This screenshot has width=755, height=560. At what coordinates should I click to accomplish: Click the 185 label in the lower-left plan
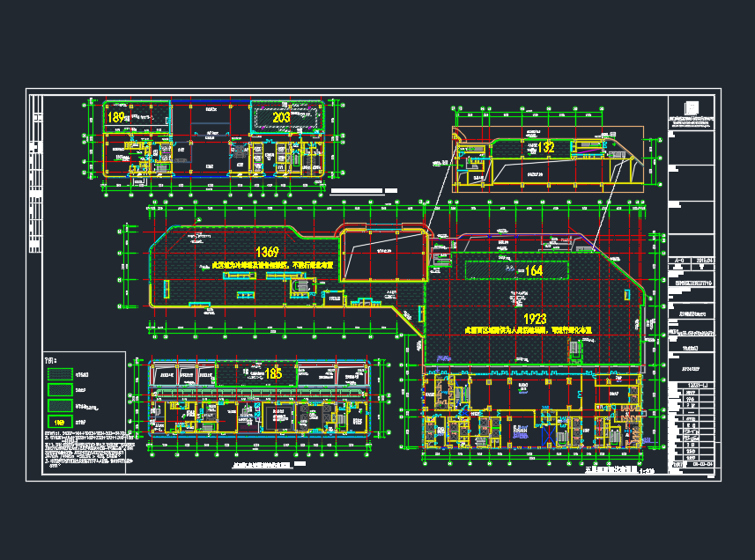coord(274,373)
